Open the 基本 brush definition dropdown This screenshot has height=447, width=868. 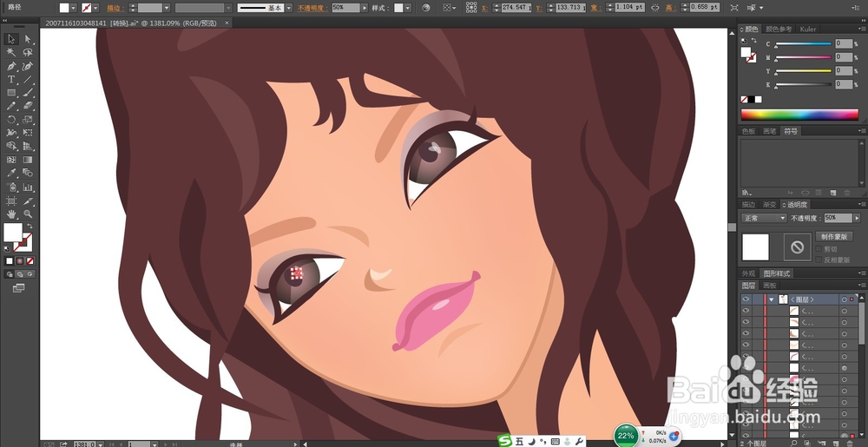[290, 8]
